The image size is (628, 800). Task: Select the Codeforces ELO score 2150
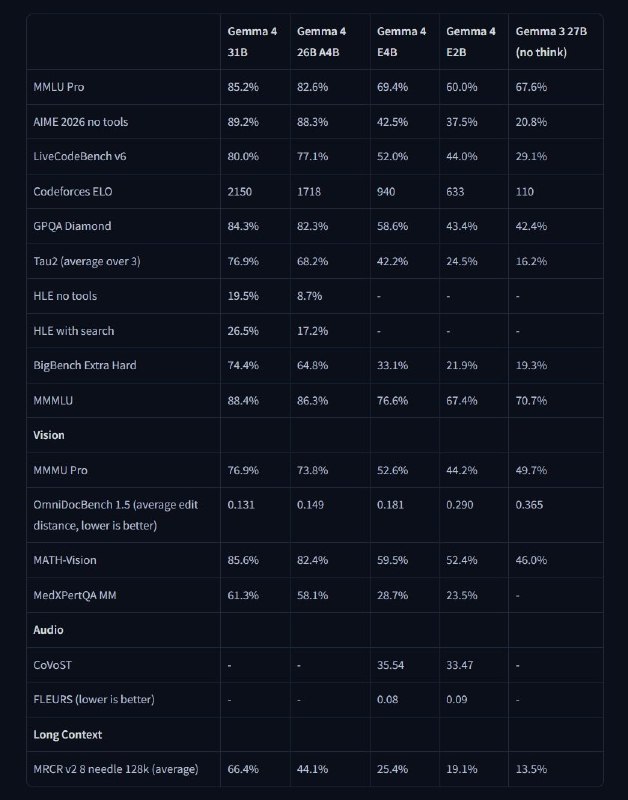click(x=242, y=191)
